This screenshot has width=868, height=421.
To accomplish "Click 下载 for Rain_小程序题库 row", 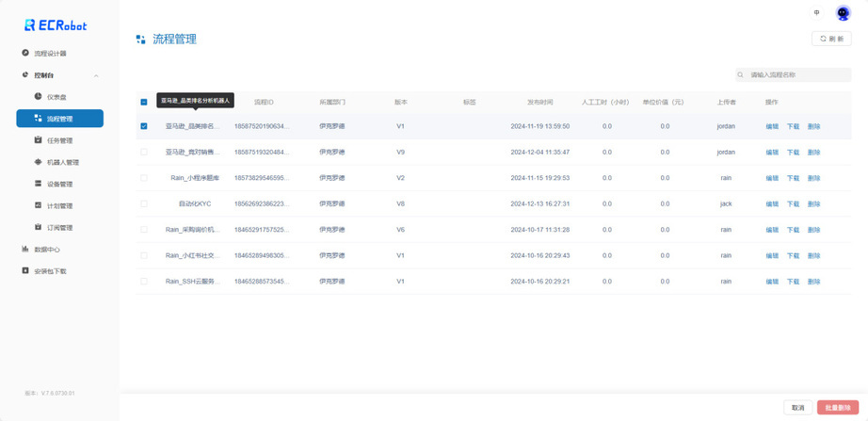I will tap(794, 178).
